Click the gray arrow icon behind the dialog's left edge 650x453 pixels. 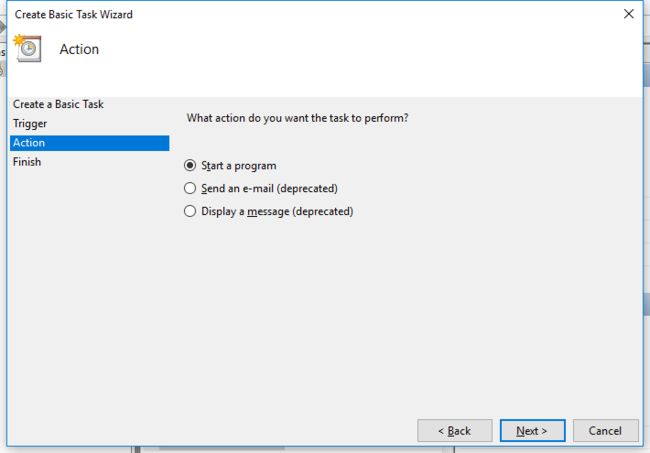point(3,28)
